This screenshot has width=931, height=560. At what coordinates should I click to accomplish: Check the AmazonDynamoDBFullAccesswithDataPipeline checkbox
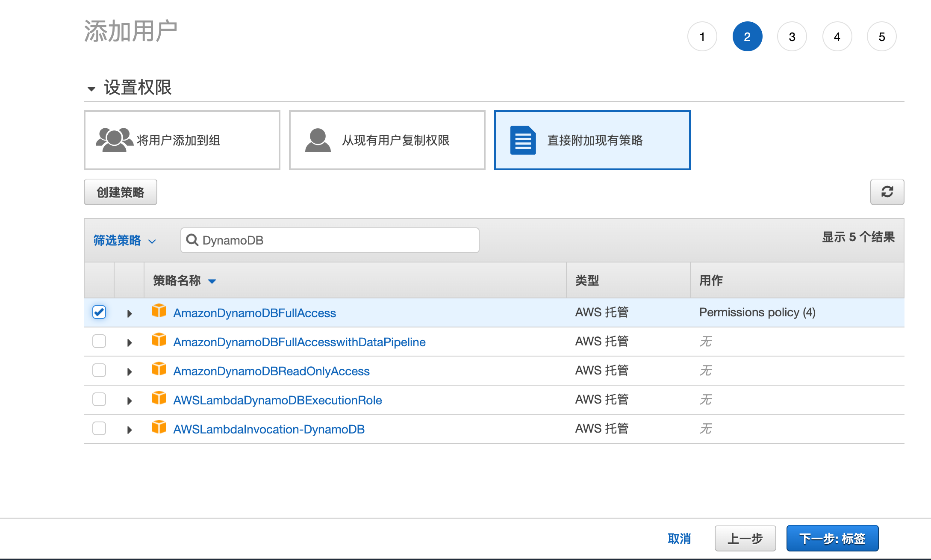tap(99, 341)
